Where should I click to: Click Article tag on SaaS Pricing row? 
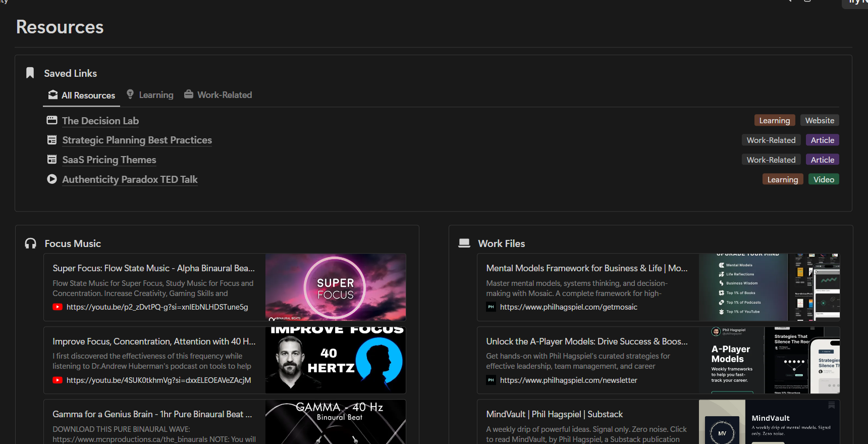tap(823, 160)
